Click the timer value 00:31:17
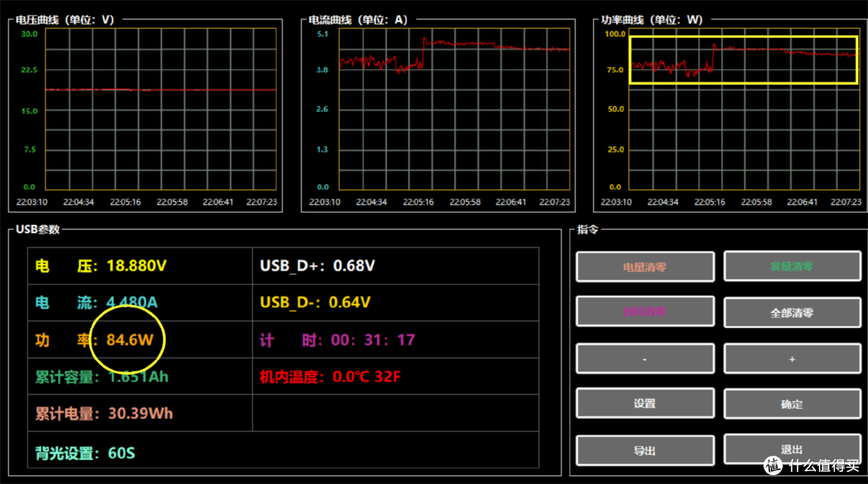This screenshot has height=484, width=868. click(373, 340)
